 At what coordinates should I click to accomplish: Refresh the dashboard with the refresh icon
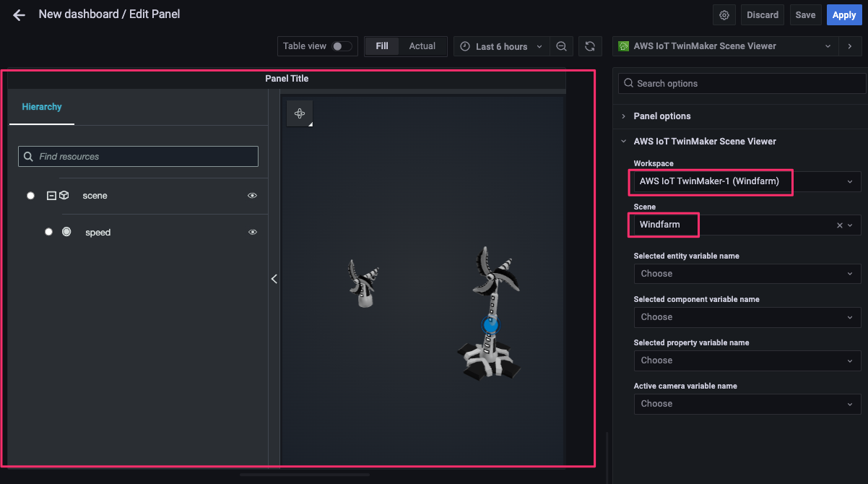click(x=590, y=46)
